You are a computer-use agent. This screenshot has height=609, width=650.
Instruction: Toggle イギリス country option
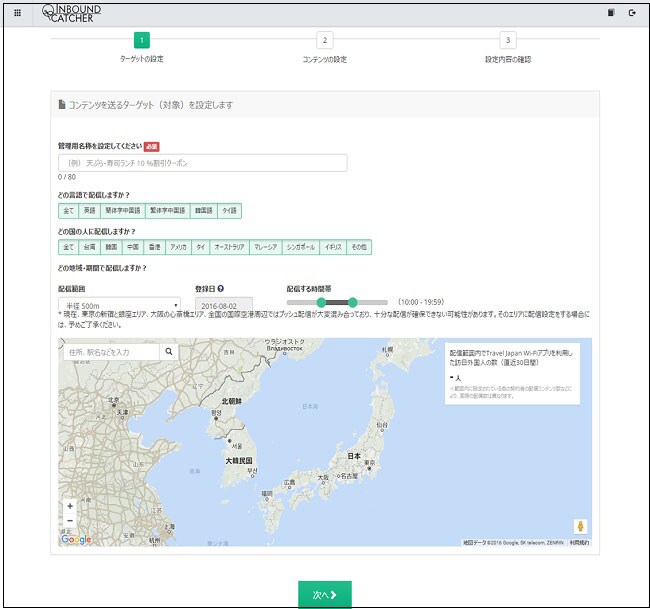(333, 247)
